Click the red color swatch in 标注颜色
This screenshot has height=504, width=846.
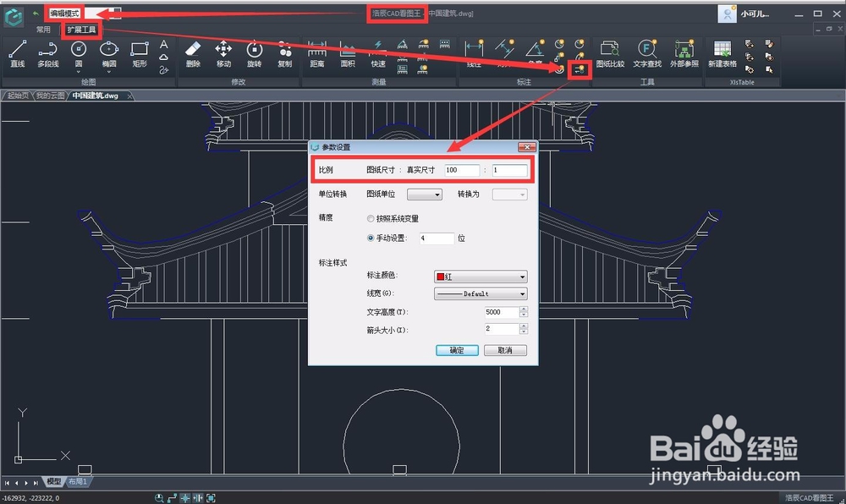440,277
